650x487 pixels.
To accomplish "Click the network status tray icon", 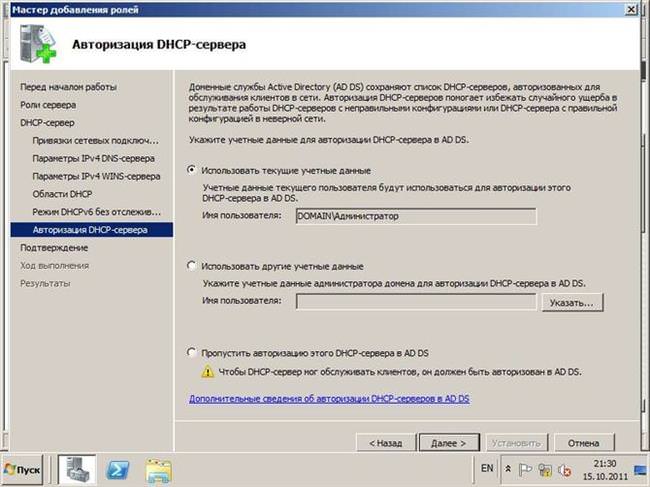I will (x=545, y=470).
